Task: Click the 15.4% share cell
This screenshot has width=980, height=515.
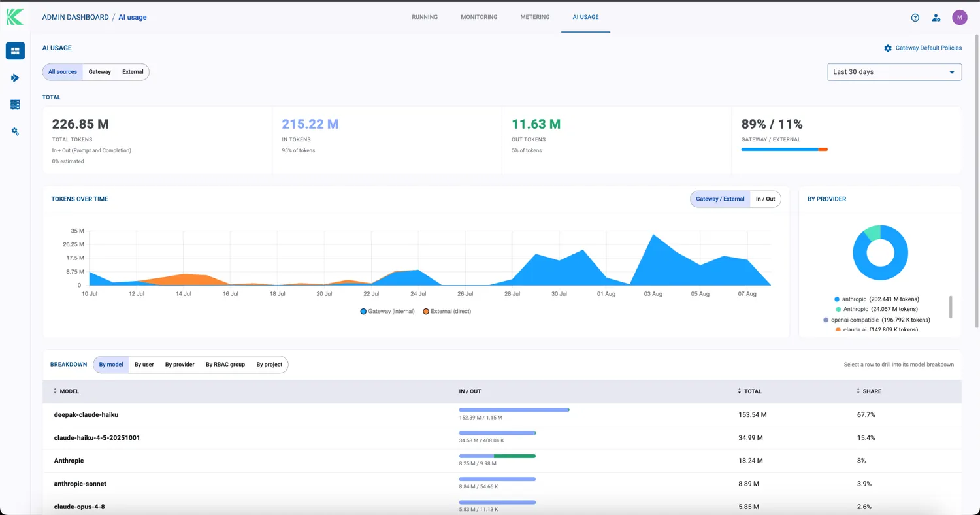Action: (866, 438)
